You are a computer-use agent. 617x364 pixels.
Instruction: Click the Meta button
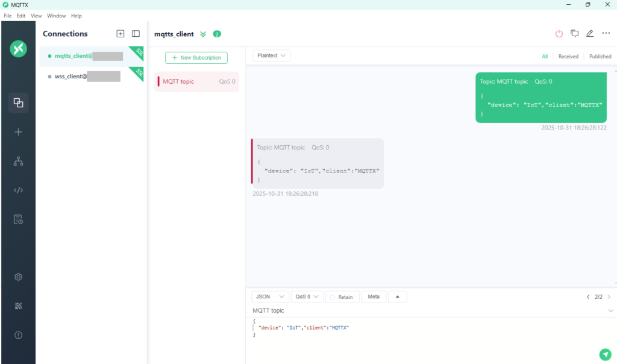[374, 297]
